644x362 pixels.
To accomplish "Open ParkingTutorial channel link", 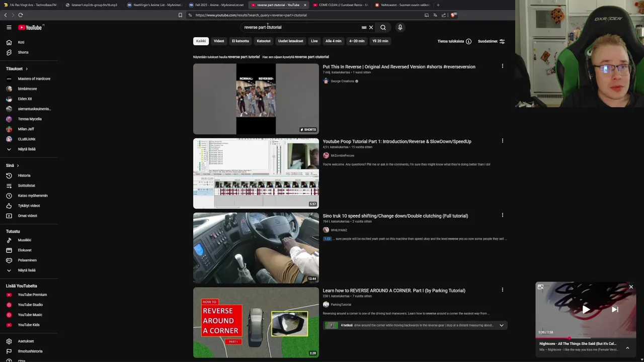I will (341, 304).
